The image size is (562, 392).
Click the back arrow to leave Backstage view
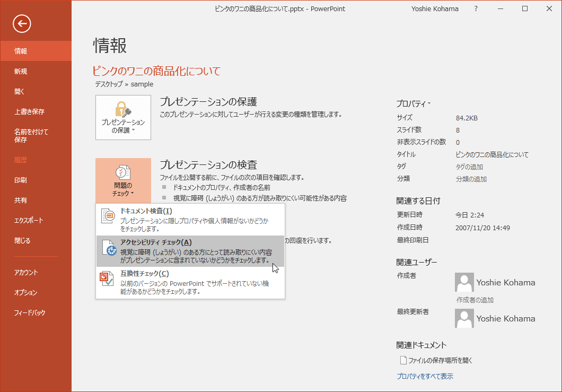[21, 23]
